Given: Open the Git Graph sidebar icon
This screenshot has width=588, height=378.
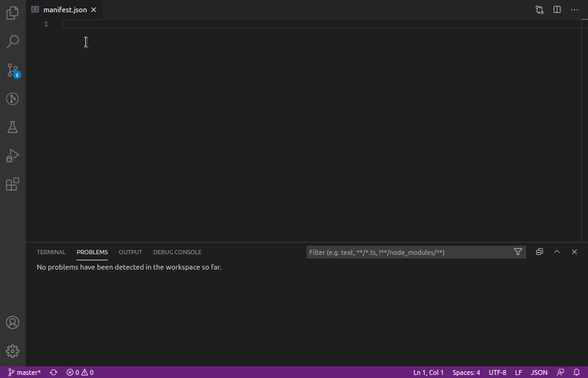Looking at the screenshot, I should (12, 99).
